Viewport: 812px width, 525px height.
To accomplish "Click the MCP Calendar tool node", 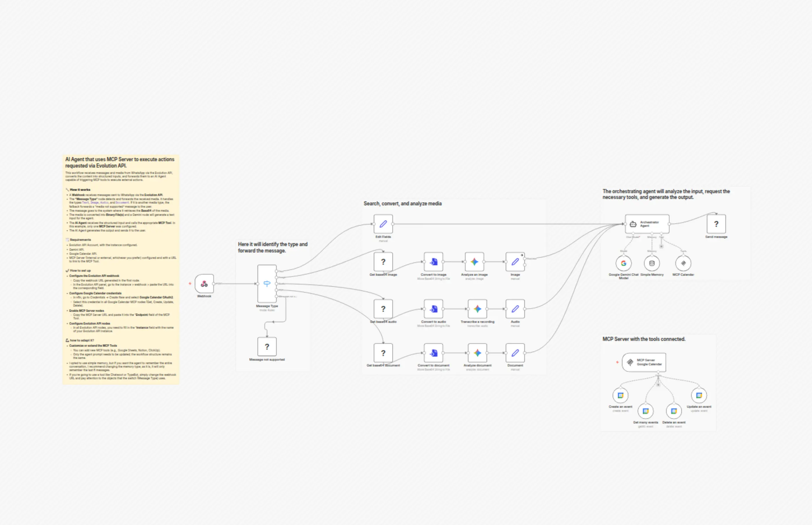I will [683, 263].
